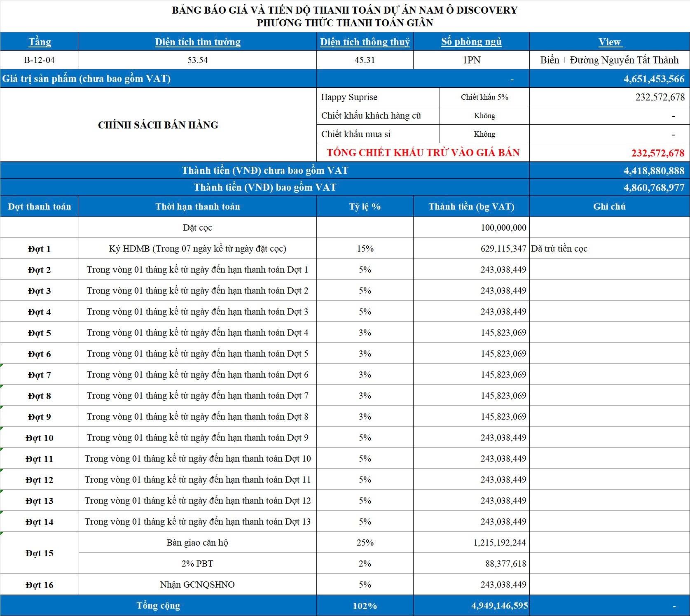Select the '2% PBT' cell
The width and height of the screenshot is (690, 616).
pos(198,564)
